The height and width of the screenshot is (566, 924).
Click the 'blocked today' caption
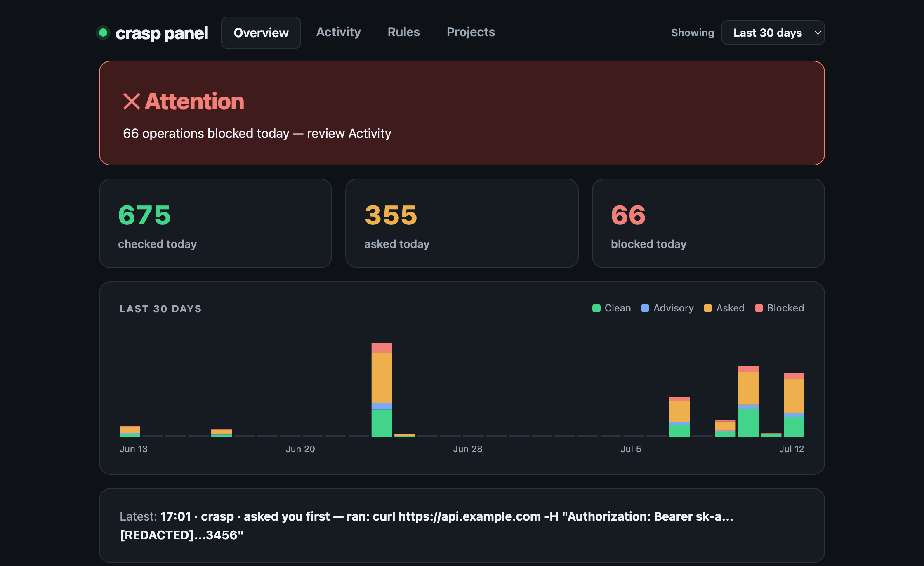pyautogui.click(x=648, y=244)
